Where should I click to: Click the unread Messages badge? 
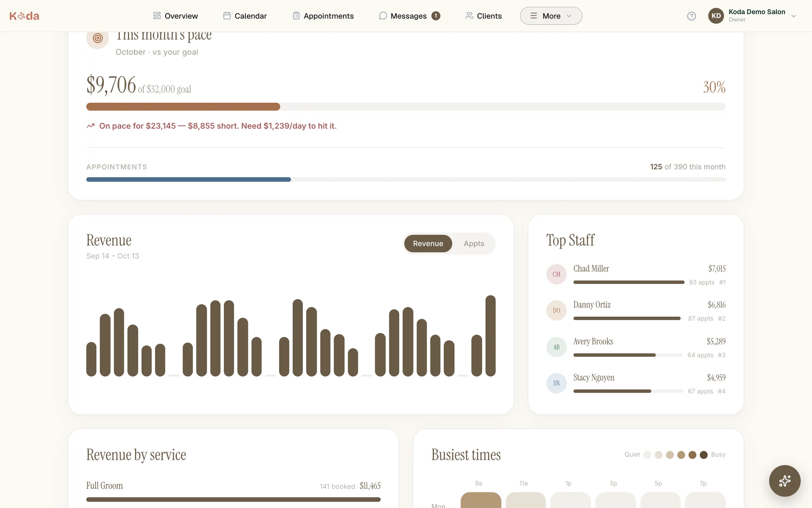436,16
